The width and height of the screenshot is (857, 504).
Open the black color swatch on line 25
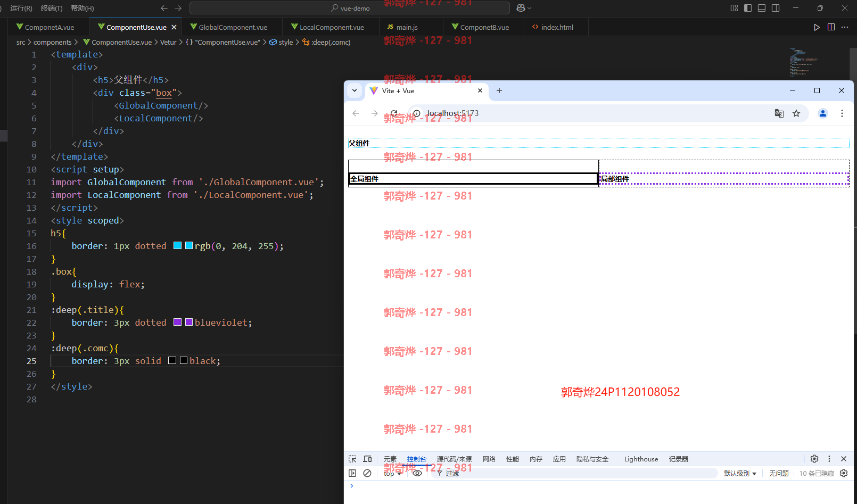(x=184, y=361)
